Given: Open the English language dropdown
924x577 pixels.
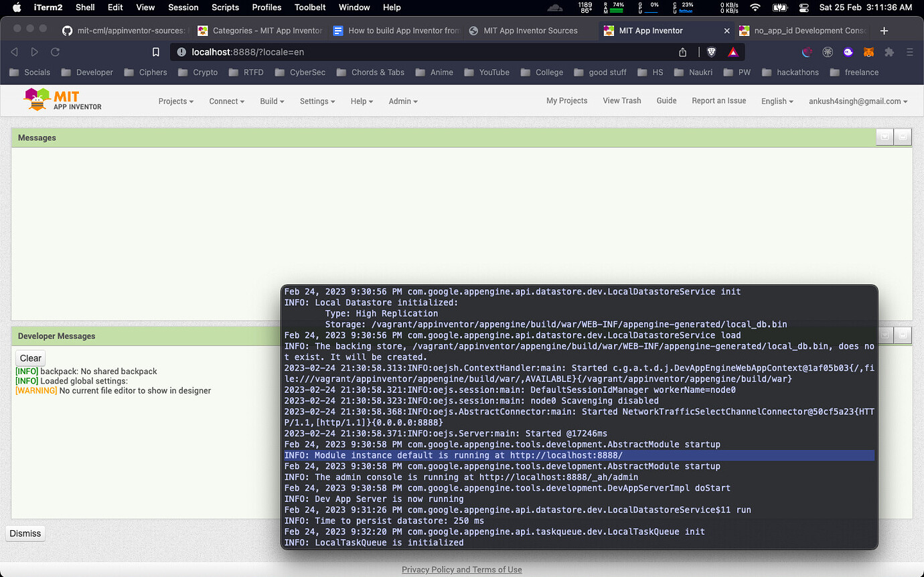Looking at the screenshot, I should (x=776, y=101).
